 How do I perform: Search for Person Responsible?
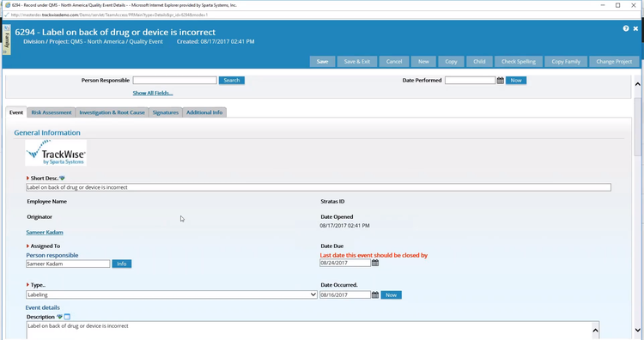coord(232,81)
